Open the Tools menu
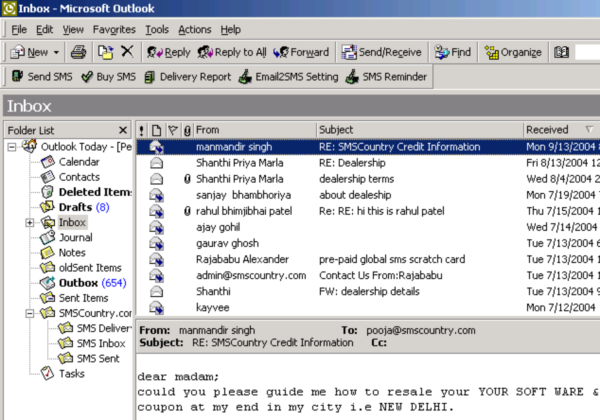 click(157, 30)
